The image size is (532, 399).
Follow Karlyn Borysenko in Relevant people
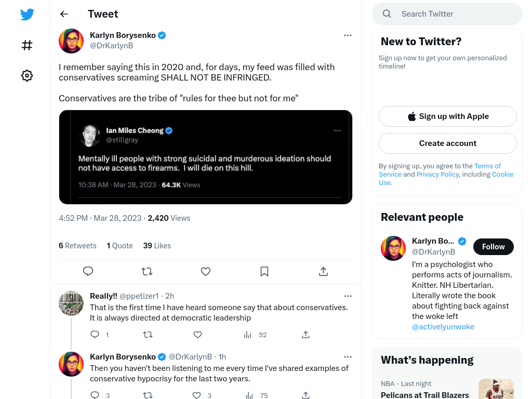494,247
